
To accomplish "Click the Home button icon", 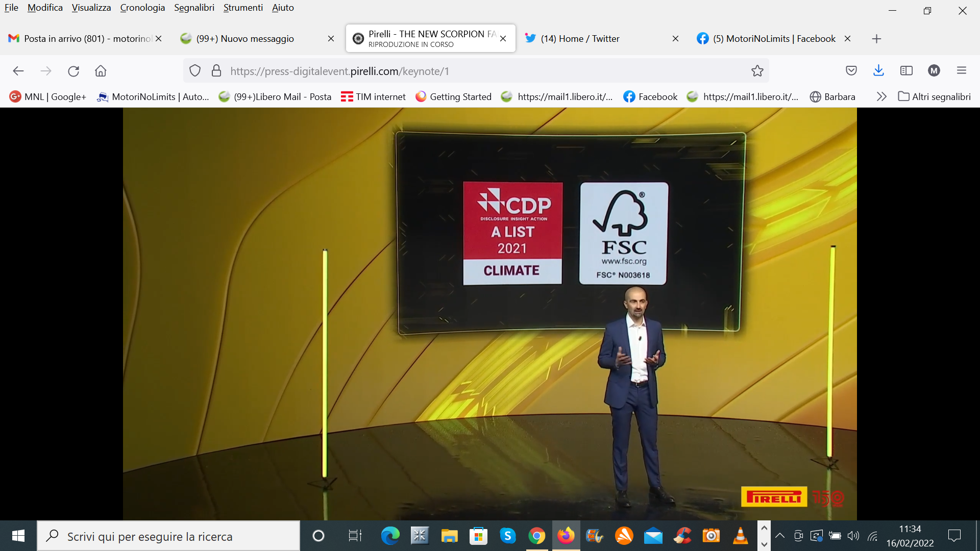I will pos(101,71).
